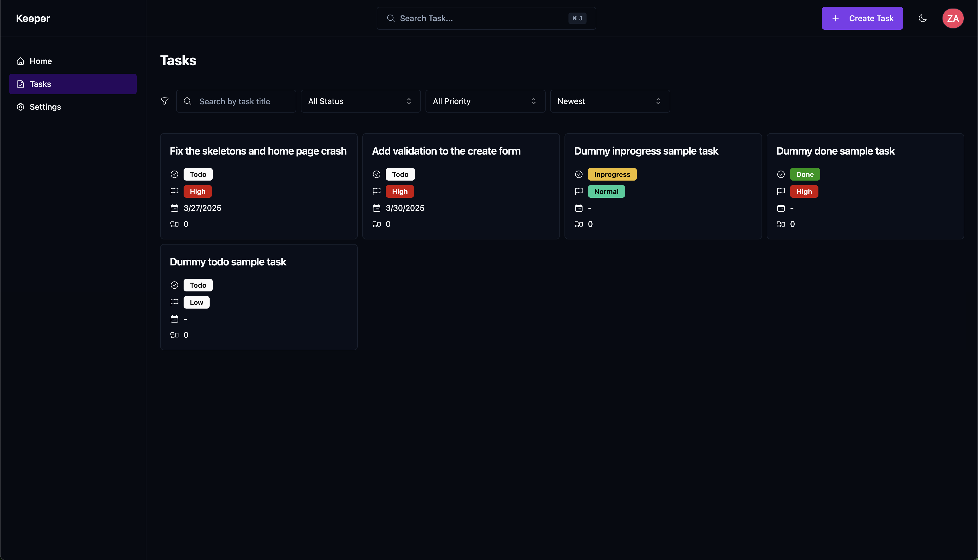Click the green Done status badge
Image resolution: width=978 pixels, height=560 pixels.
point(805,174)
